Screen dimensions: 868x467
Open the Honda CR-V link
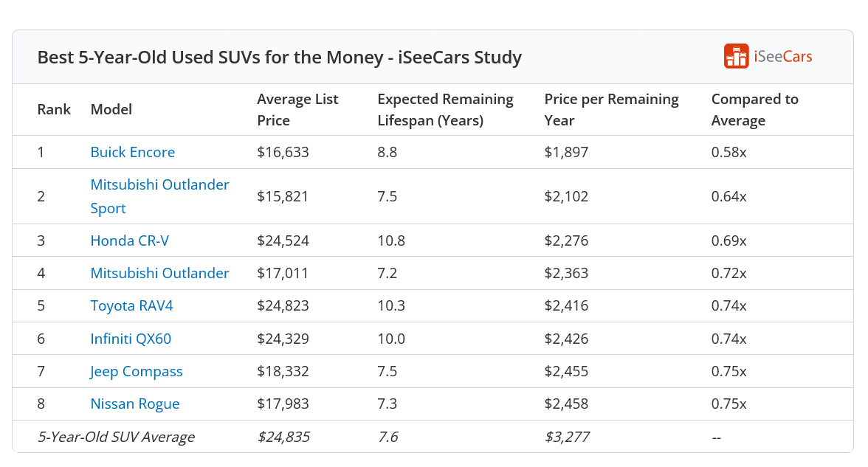tap(130, 241)
